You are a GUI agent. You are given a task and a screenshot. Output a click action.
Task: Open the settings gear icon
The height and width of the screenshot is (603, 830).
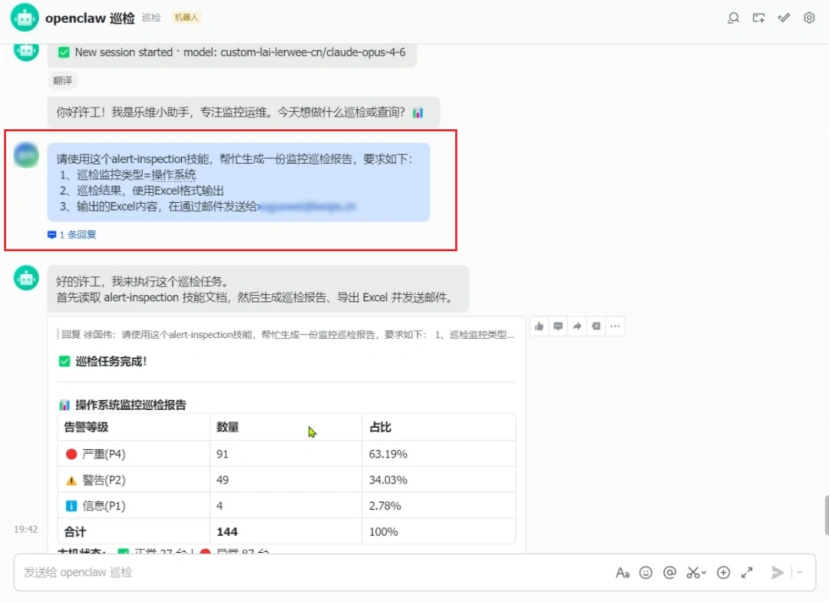click(x=809, y=18)
